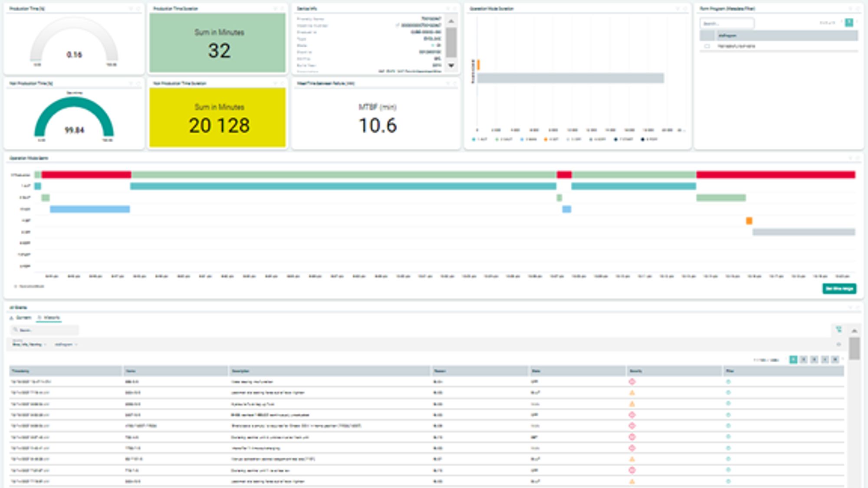Click small orange bar in Operation Mode Duration chart
The width and height of the screenshot is (868, 488).
pos(478,65)
